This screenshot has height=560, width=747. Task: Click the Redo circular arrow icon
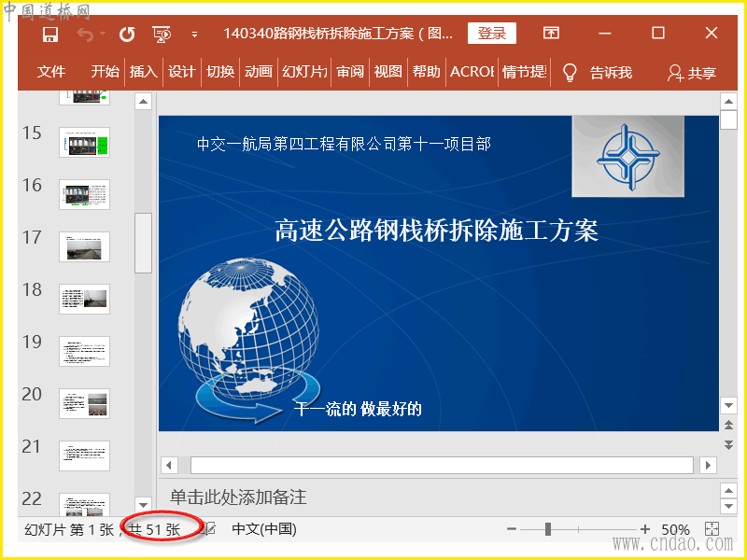[x=127, y=35]
